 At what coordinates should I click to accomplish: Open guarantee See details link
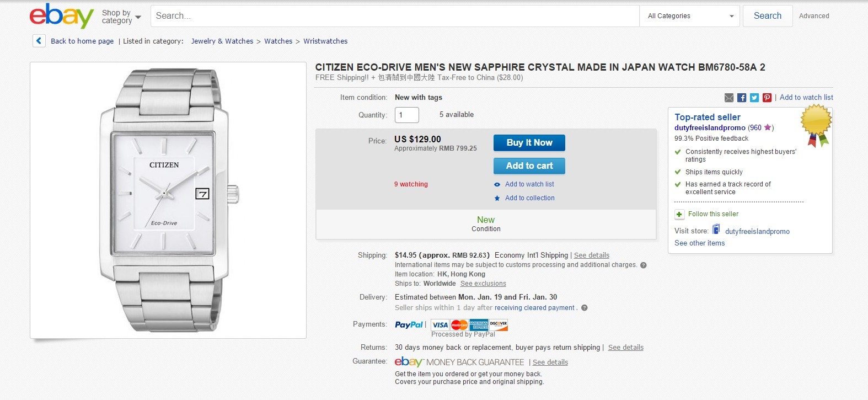pyautogui.click(x=550, y=362)
